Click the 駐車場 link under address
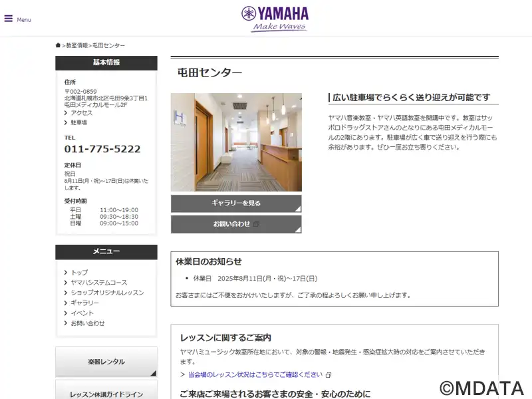 78,122
